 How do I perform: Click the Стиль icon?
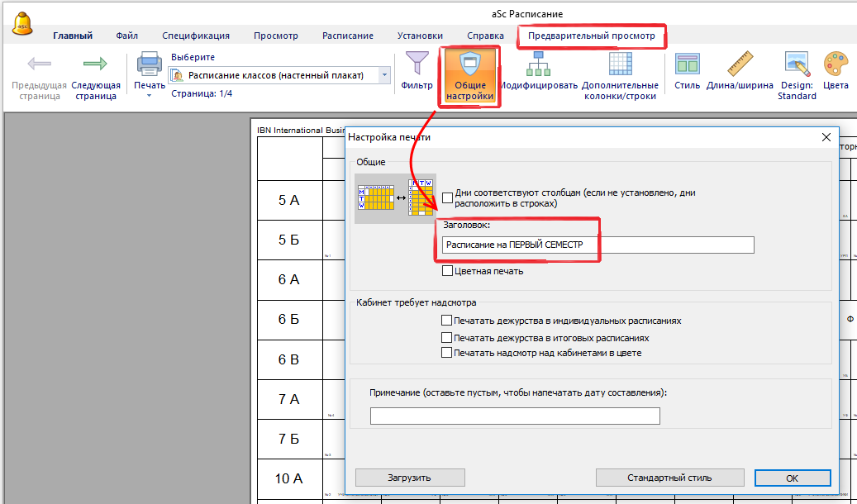(x=687, y=64)
